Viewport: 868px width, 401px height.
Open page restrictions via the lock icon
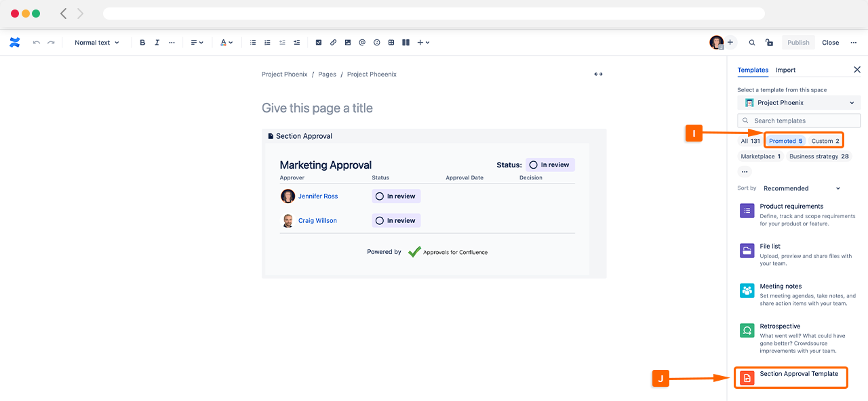tap(769, 43)
